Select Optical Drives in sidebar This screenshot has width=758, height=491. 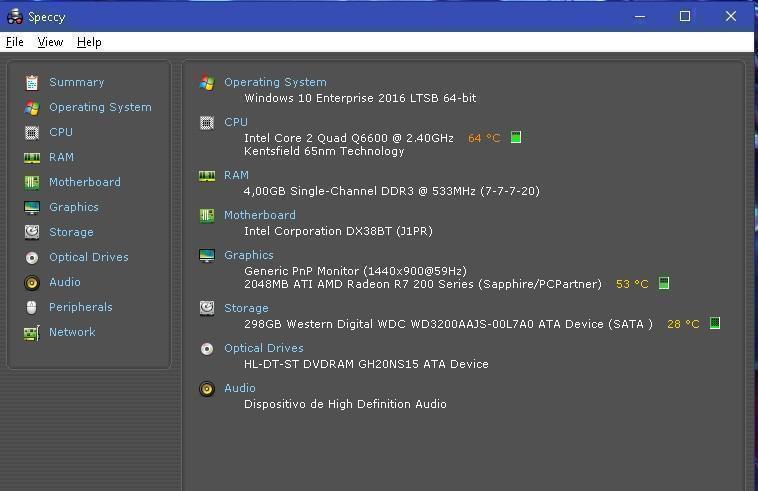click(x=88, y=257)
